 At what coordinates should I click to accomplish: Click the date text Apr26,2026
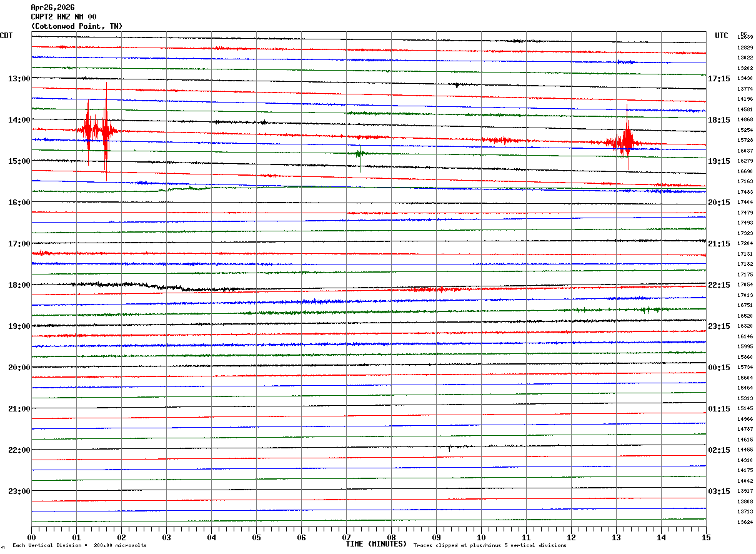52,8
